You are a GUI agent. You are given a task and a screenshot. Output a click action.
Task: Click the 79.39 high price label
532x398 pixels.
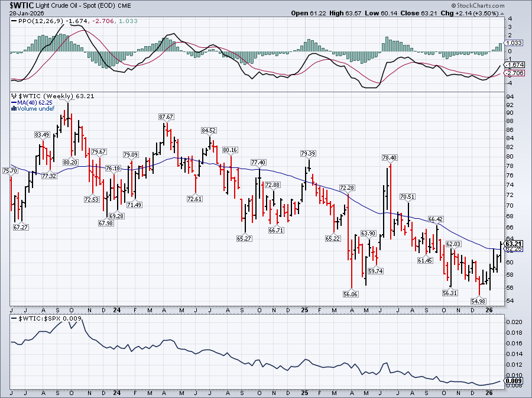308,154
